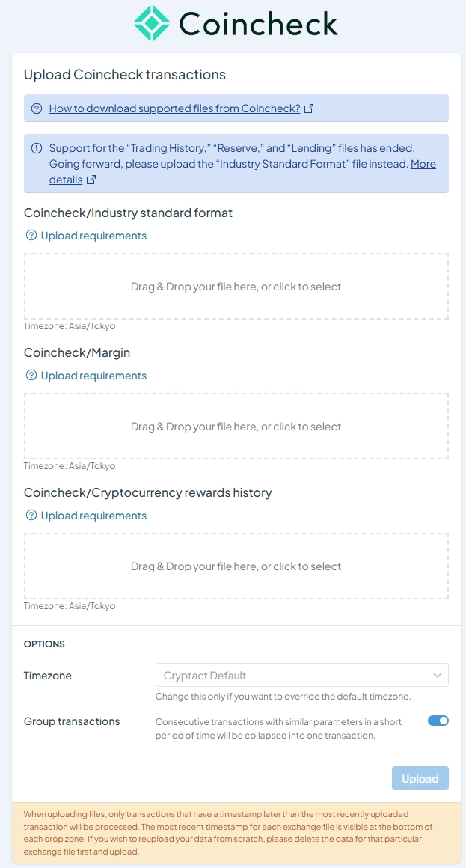Image resolution: width=466 pixels, height=868 pixels.
Task: Open Upload requirements for Coincheck/Margin
Action: tap(93, 376)
